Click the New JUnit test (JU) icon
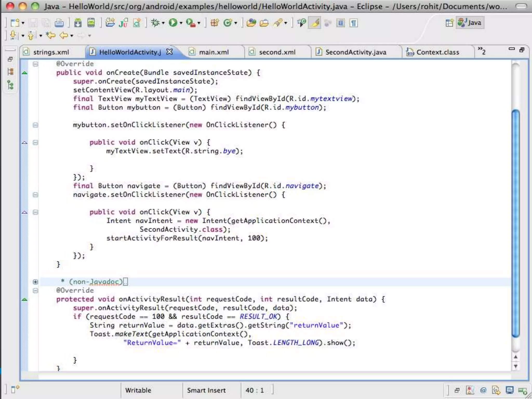Image resolution: width=532 pixels, height=399 pixels. (x=123, y=23)
